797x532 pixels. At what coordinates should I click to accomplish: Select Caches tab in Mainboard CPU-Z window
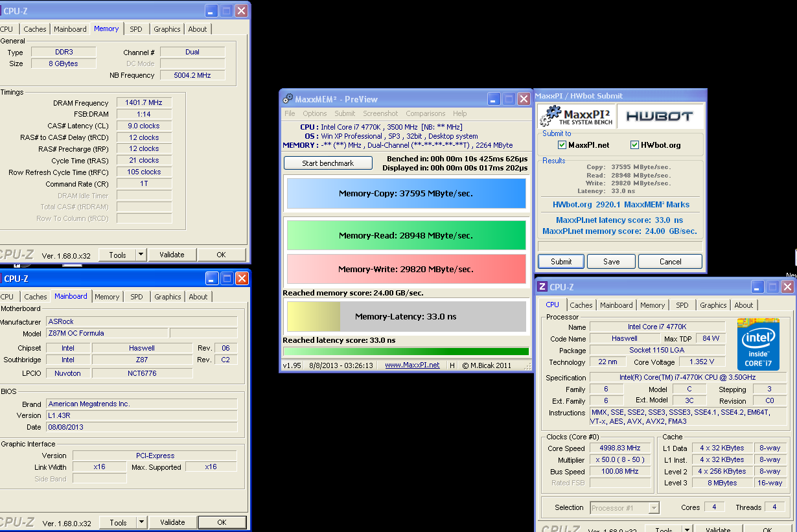coord(36,297)
